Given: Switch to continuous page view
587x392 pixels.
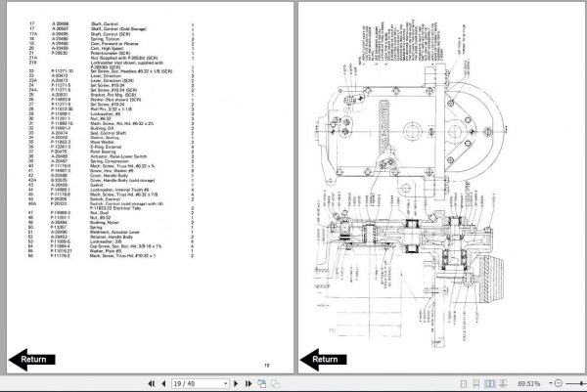Looking at the screenshot, I should coord(476,384).
